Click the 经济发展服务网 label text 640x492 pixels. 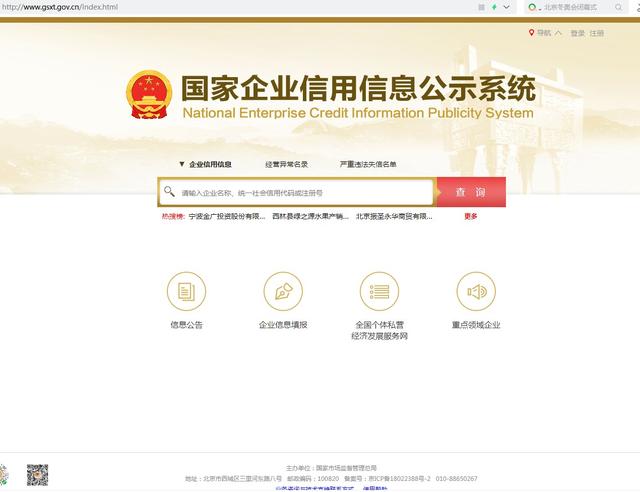[380, 336]
